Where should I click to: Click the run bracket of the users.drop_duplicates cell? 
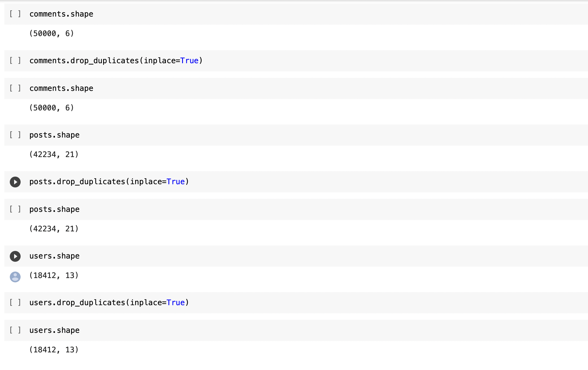point(15,302)
